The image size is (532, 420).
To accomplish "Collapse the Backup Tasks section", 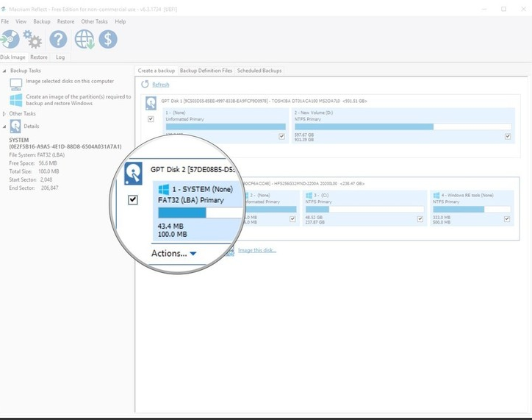I will pos(5,70).
